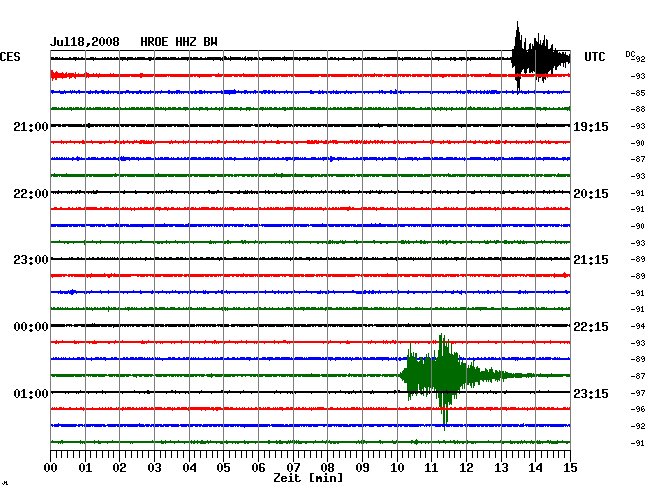650x494 pixels.
Task: Click x-axis minute tick label 03
Action: pos(154,468)
